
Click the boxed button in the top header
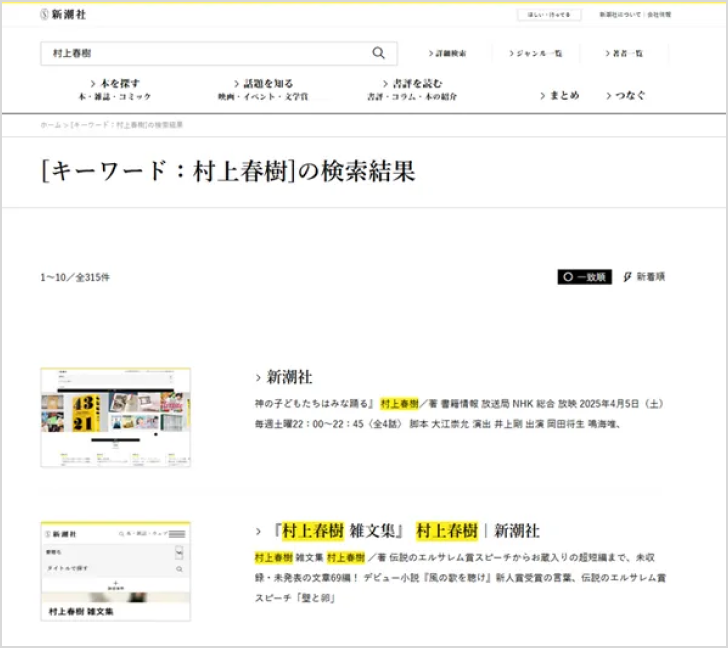[x=549, y=15]
